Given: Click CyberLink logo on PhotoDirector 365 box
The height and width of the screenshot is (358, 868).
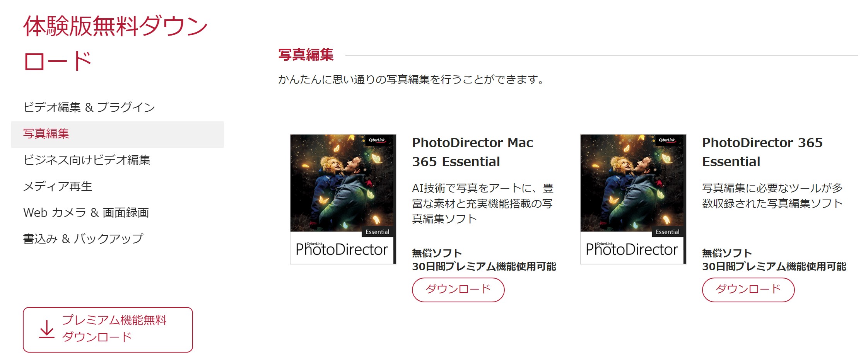Looking at the screenshot, I should pos(667,140).
